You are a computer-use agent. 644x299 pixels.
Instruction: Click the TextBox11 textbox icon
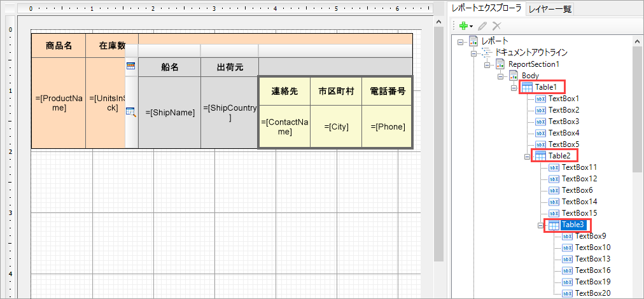554,167
